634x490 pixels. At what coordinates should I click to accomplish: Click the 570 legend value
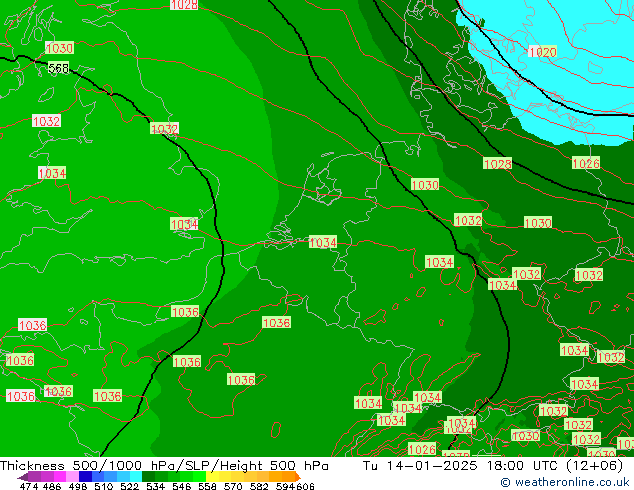pyautogui.click(x=233, y=486)
